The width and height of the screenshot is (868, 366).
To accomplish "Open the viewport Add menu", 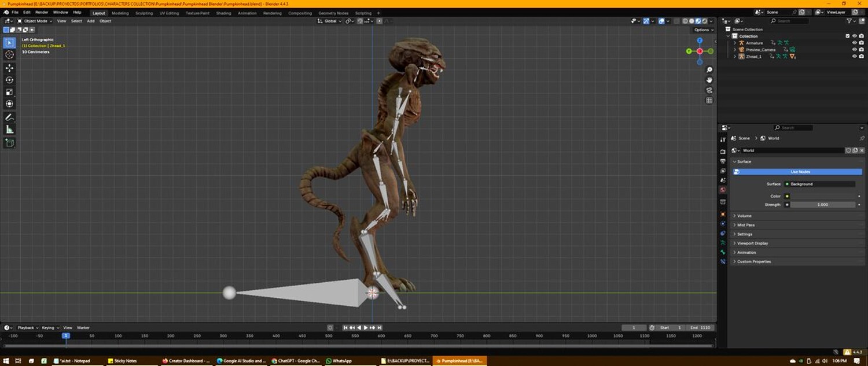I will click(x=91, y=21).
